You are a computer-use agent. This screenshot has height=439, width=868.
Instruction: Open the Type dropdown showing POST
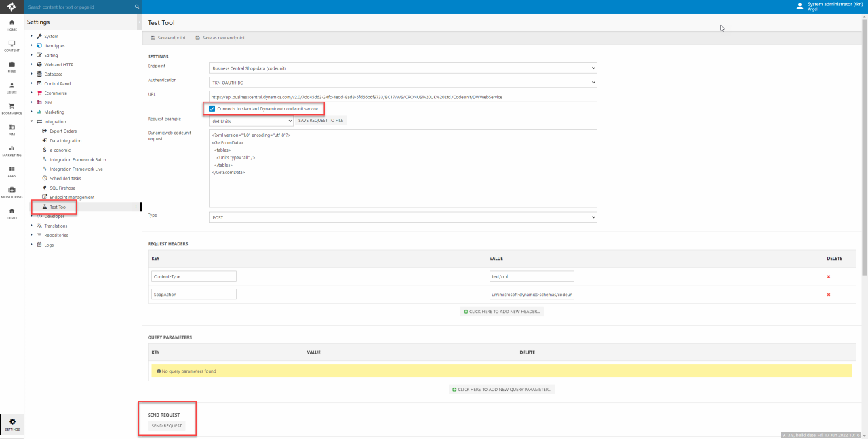pyautogui.click(x=403, y=217)
